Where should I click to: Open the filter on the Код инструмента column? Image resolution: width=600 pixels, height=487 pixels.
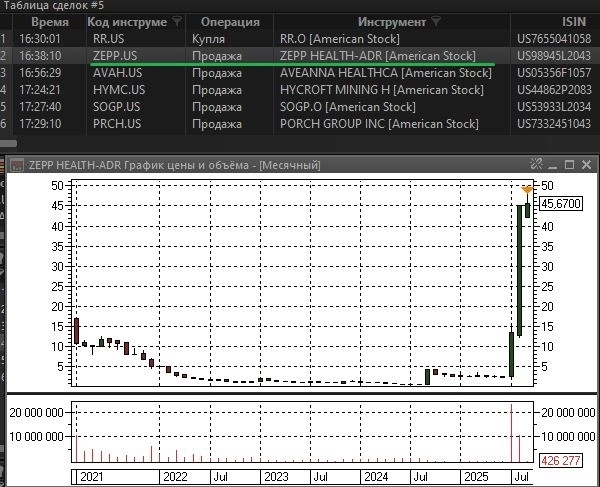pyautogui.click(x=177, y=21)
